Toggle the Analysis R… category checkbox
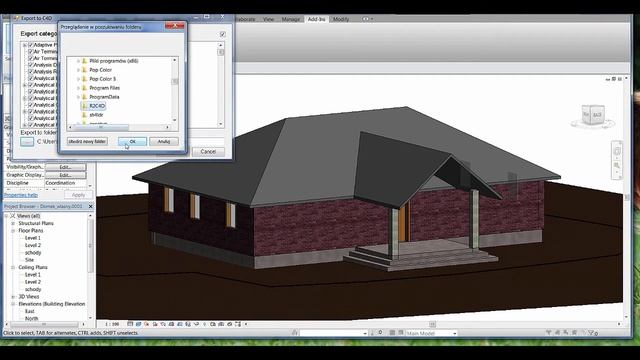 pyautogui.click(x=30, y=71)
